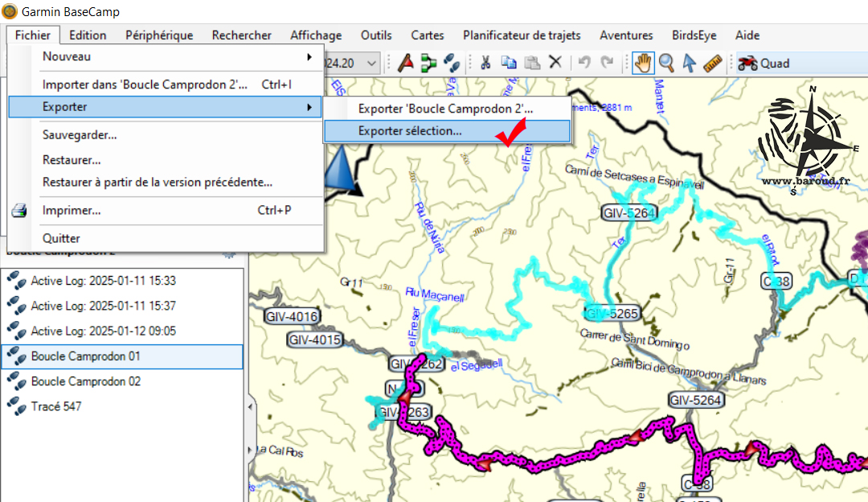Viewport: 868px width, 502px height.
Task: Select the new track footprints tool
Action: coord(452,64)
